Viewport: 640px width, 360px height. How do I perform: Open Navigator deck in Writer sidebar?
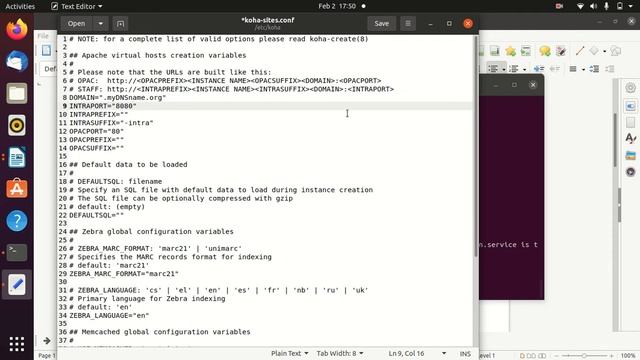pos(630,172)
